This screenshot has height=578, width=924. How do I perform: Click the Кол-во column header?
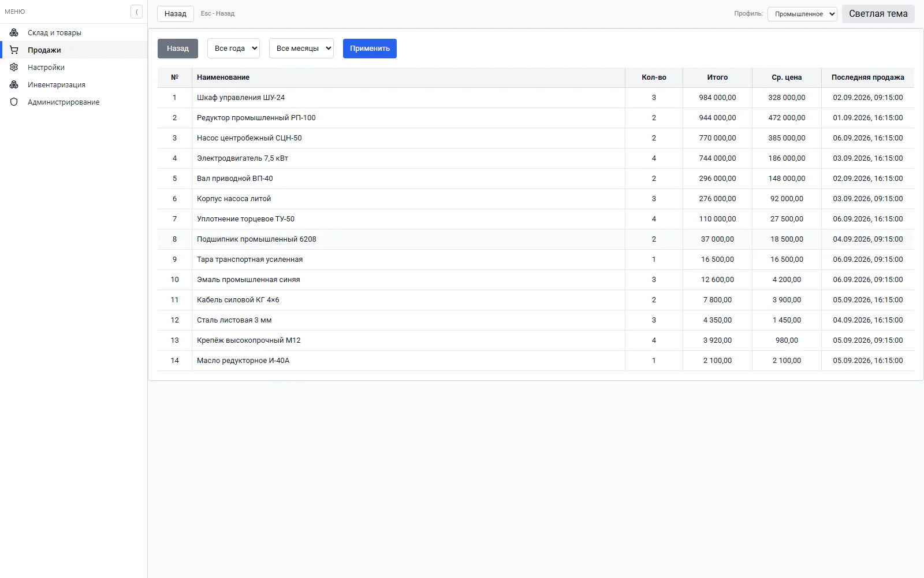(654, 77)
